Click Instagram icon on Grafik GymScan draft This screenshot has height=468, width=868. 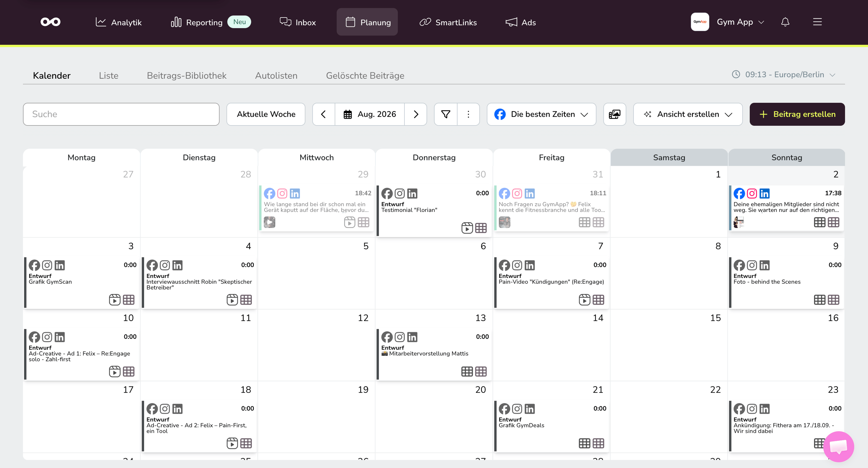pyautogui.click(x=47, y=265)
